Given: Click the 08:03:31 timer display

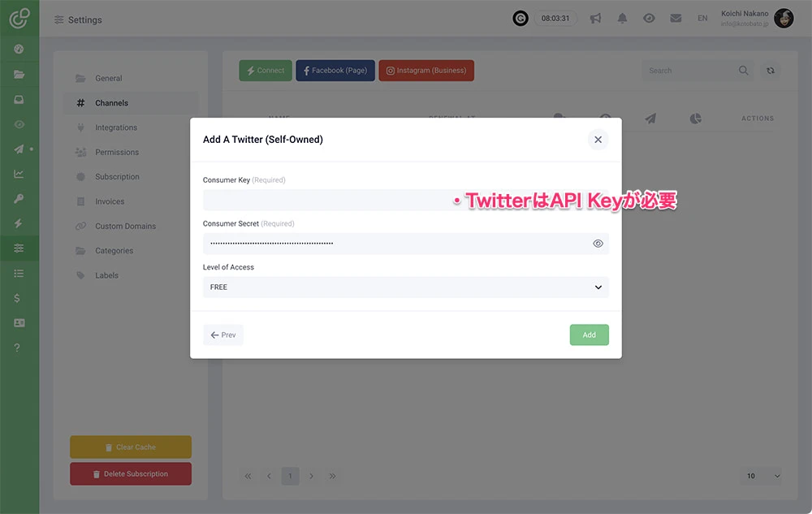Looking at the screenshot, I should [x=555, y=19].
